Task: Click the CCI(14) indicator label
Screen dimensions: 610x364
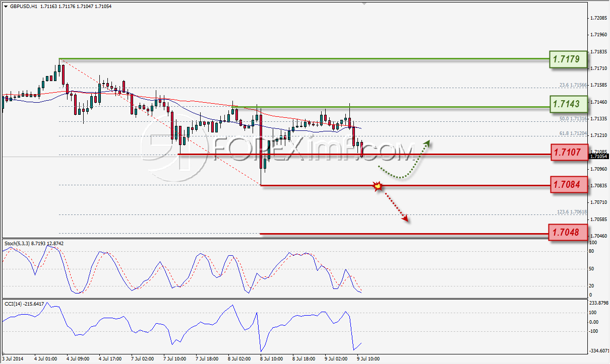Action: (x=12, y=303)
